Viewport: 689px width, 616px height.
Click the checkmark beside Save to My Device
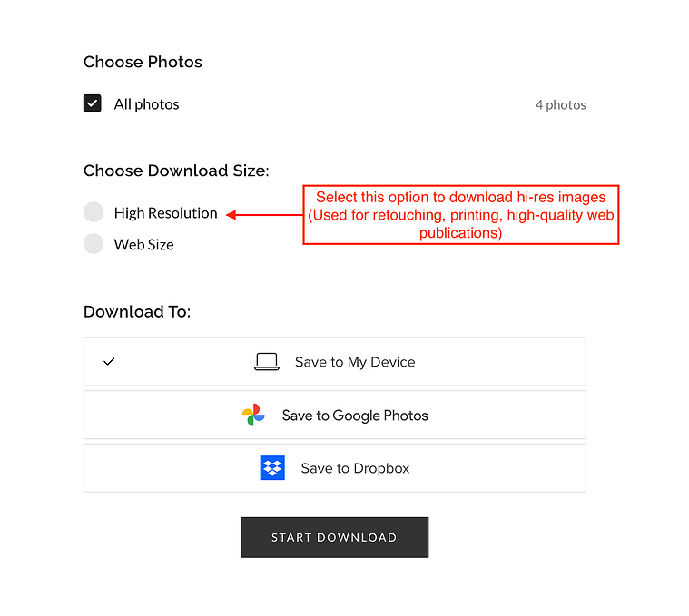click(109, 362)
